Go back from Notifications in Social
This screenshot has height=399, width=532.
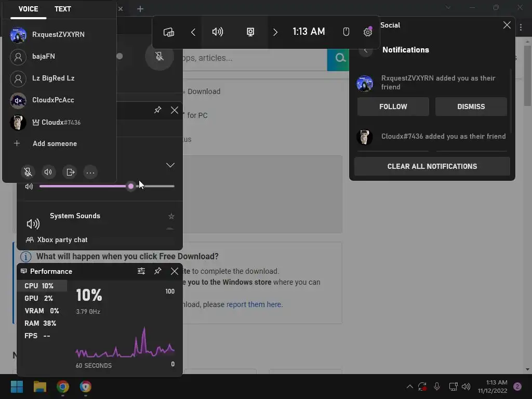coord(366,50)
